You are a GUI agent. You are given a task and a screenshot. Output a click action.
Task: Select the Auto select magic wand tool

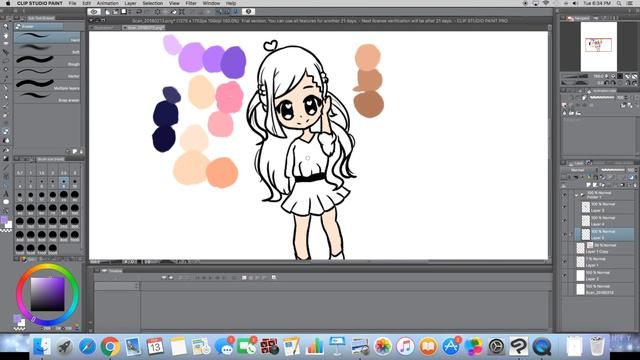pos(6,69)
